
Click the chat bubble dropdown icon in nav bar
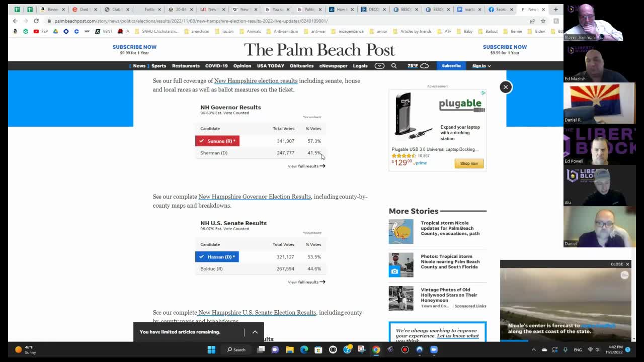379,66
